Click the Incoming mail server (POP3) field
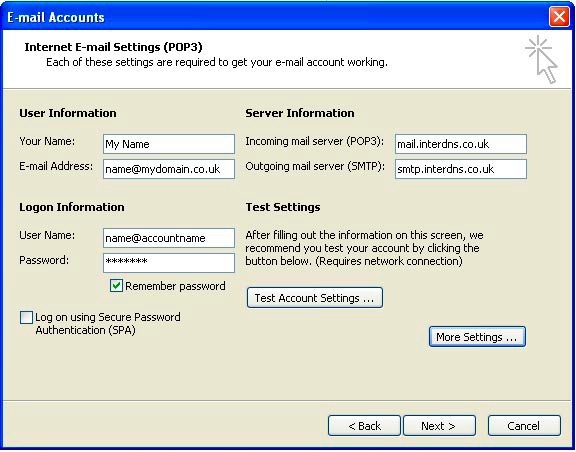This screenshot has height=452, width=576. (x=461, y=144)
